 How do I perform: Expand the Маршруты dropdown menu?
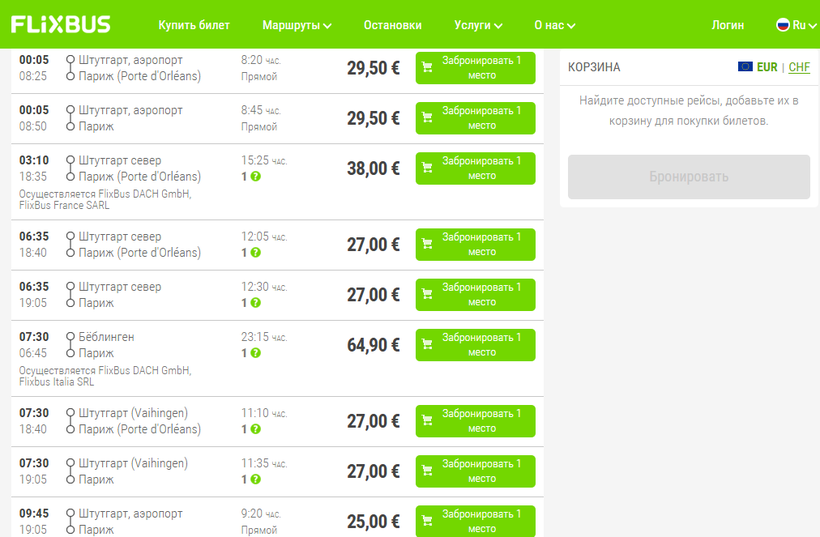point(297,25)
